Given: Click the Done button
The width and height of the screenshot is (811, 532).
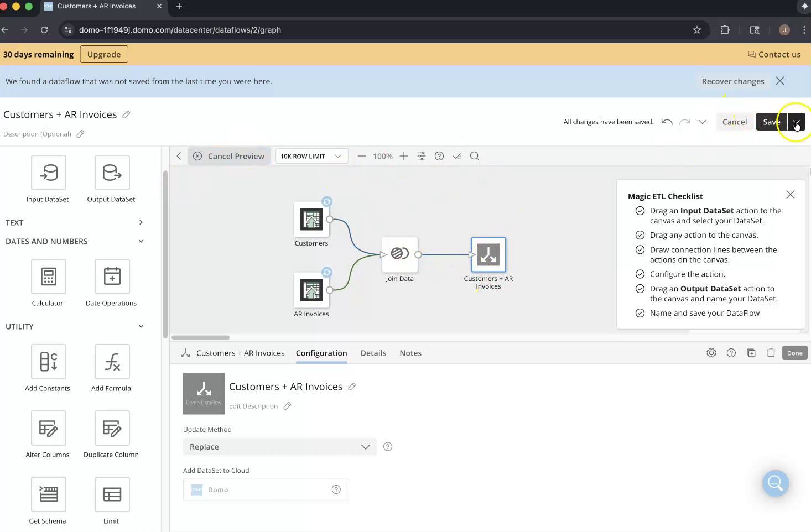Looking at the screenshot, I should pyautogui.click(x=795, y=353).
